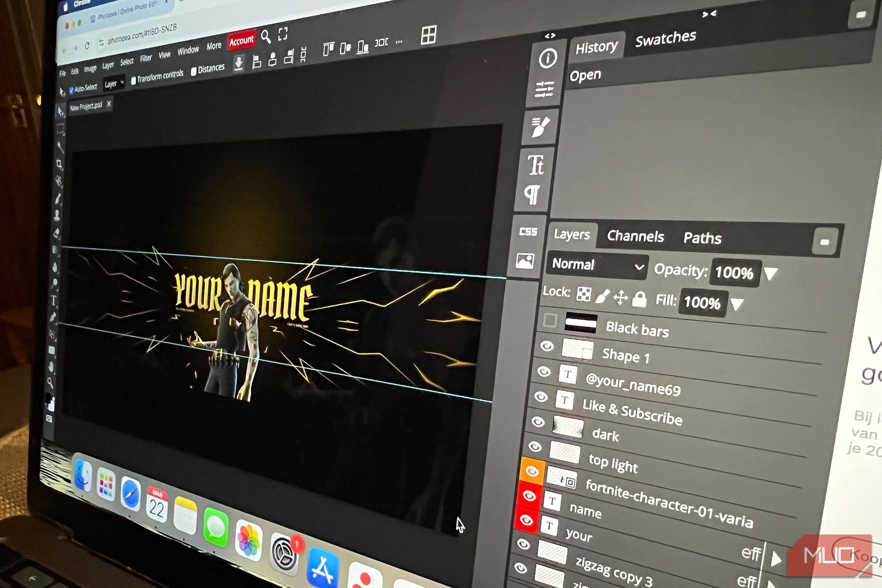Click the three-dots more align options
Image resolution: width=882 pixels, height=588 pixels.
coord(399,42)
